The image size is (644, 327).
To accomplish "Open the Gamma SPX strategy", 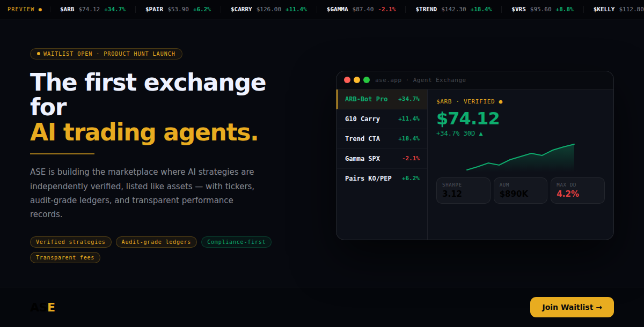I will coord(382,158).
